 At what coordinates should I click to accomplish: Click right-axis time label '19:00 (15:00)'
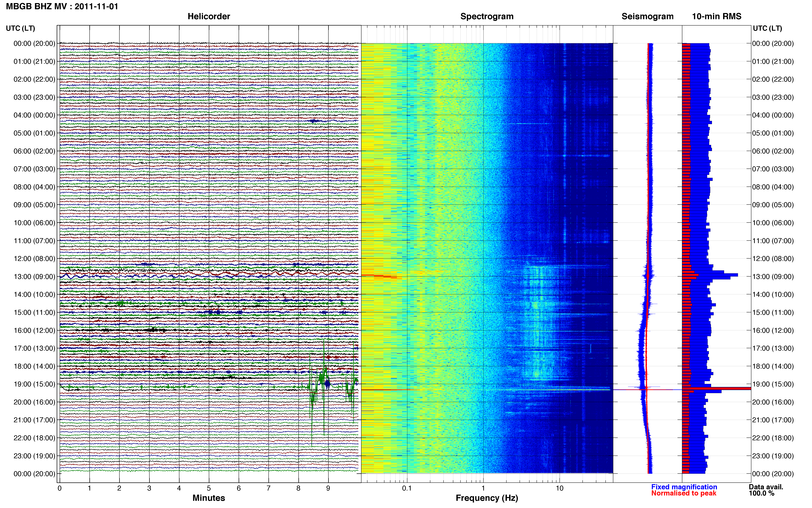pyautogui.click(x=773, y=384)
